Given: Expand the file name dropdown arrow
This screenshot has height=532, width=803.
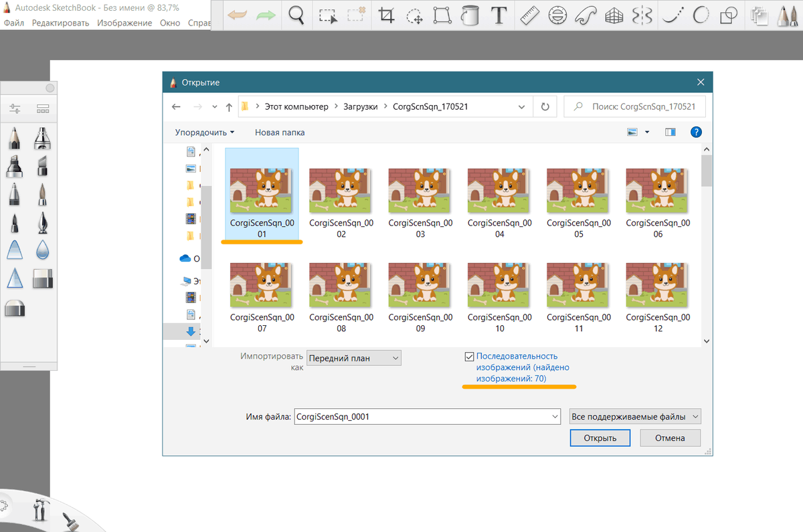Looking at the screenshot, I should tap(554, 416).
